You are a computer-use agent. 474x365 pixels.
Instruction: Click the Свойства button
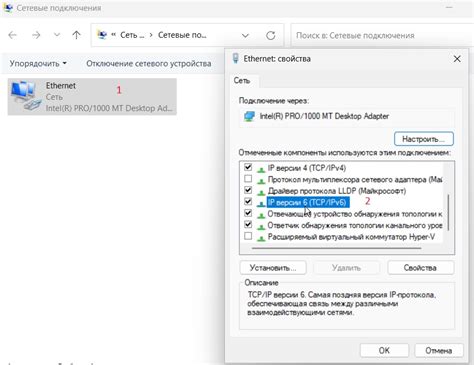point(420,268)
